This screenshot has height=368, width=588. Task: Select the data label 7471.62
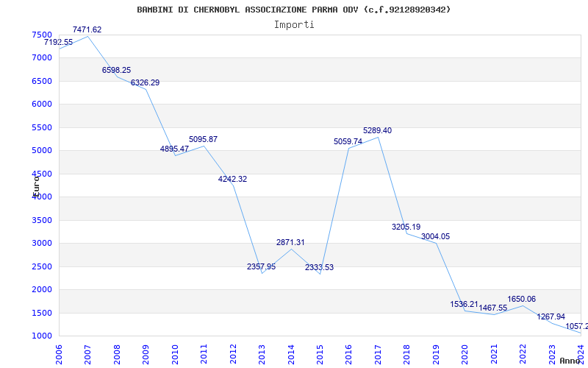pyautogui.click(x=87, y=29)
